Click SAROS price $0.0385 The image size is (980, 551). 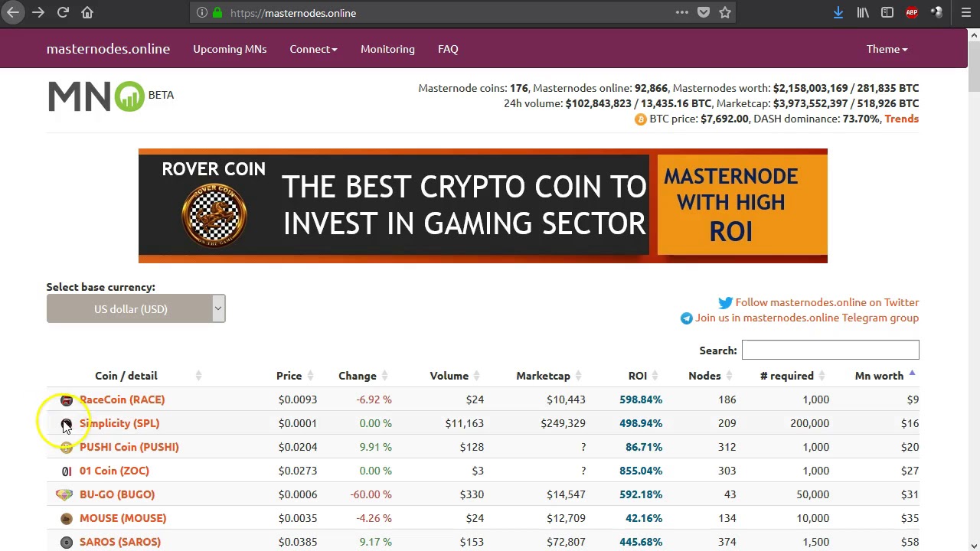click(298, 542)
